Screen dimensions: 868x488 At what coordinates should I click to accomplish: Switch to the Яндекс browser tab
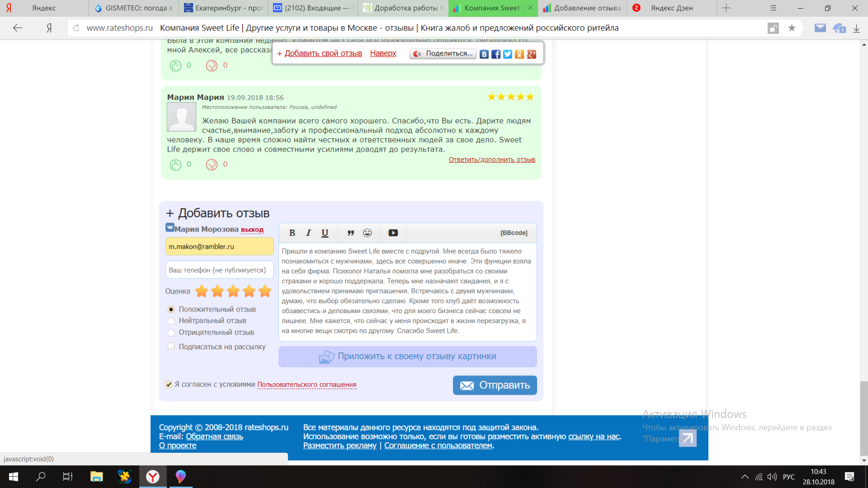pyautogui.click(x=44, y=8)
